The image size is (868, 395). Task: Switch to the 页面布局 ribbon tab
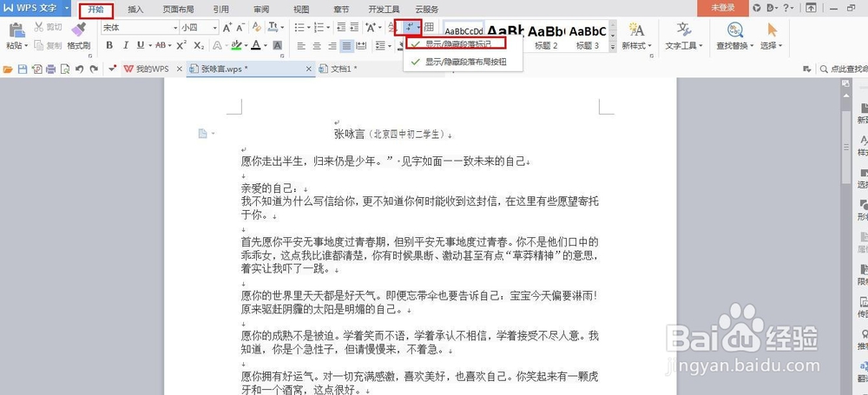(178, 9)
